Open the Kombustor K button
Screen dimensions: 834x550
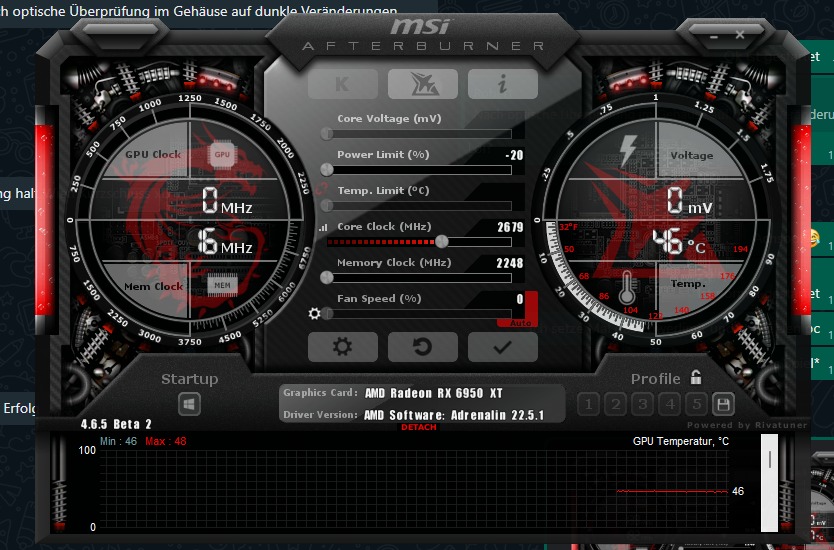click(x=343, y=84)
